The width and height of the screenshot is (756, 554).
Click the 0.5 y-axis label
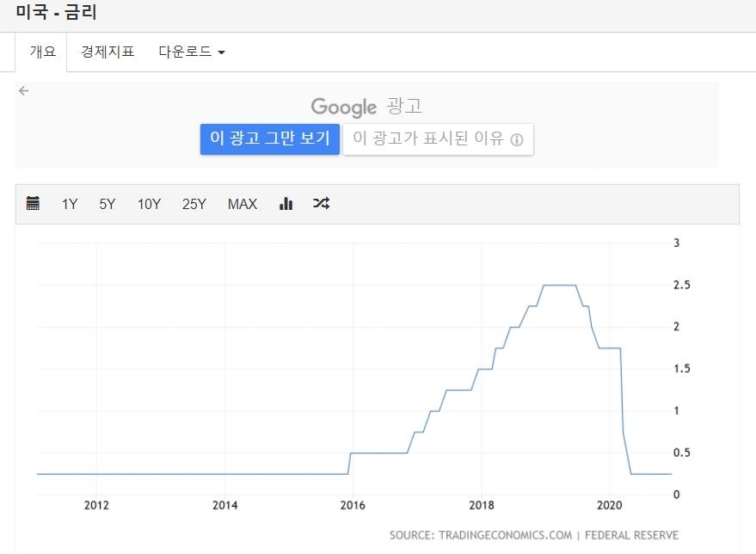[682, 452]
